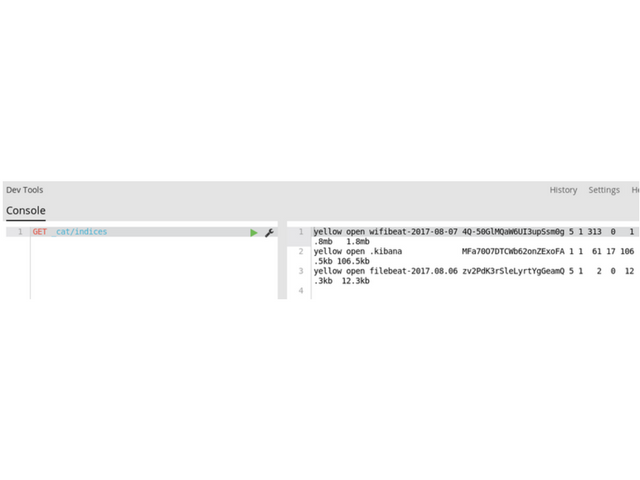
Task: Click the 313 docs count value
Action: (x=595, y=232)
